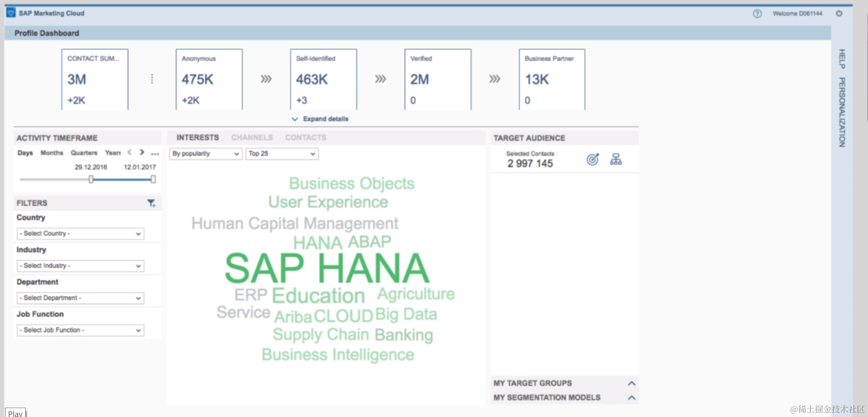The image size is (868, 417).
Task: Click the Service interest tag
Action: (244, 312)
